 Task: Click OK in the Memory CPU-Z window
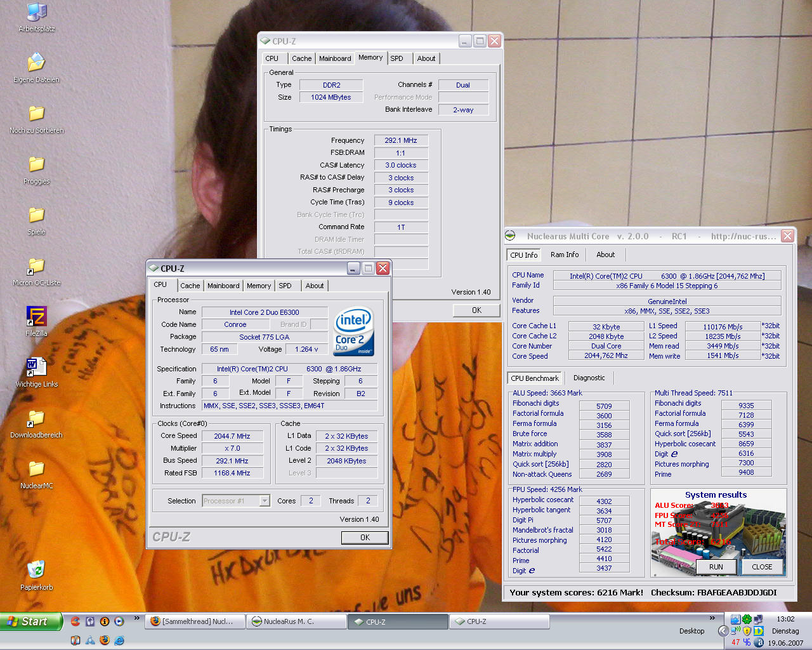coord(476,310)
